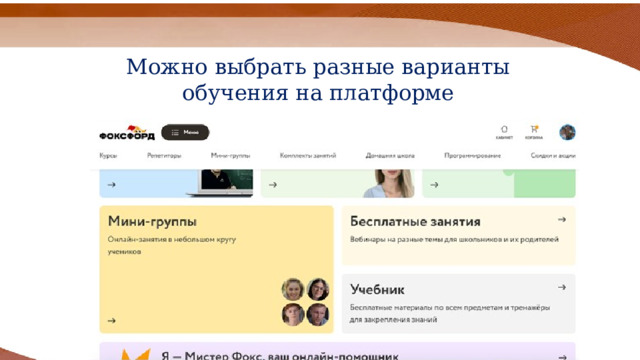Image resolution: width=640 pixels, height=360 pixels.
Task: Open the Учебник card heading
Action: 377,290
